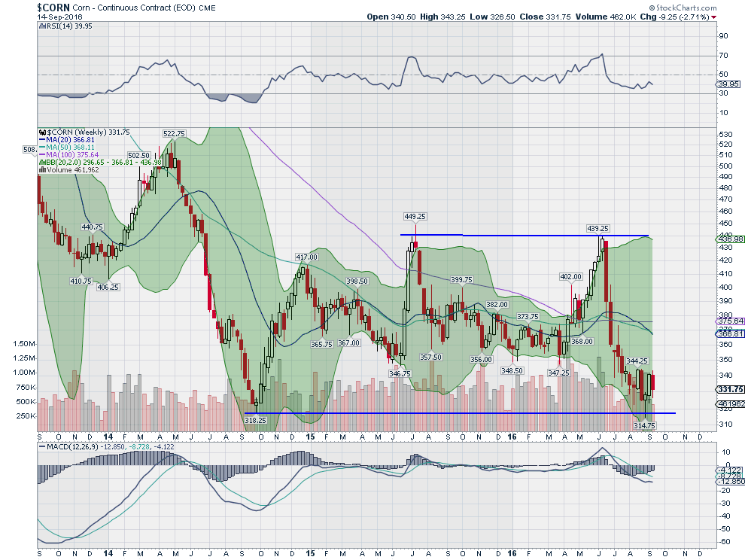745x560 pixels.
Task: Click the 417.00 price label
Action: 306,257
